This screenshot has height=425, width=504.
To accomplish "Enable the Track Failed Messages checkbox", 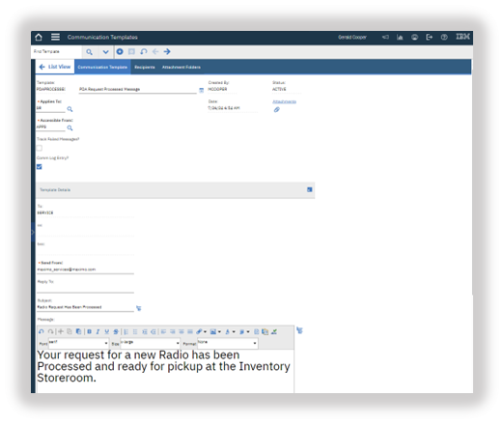I will [x=40, y=148].
